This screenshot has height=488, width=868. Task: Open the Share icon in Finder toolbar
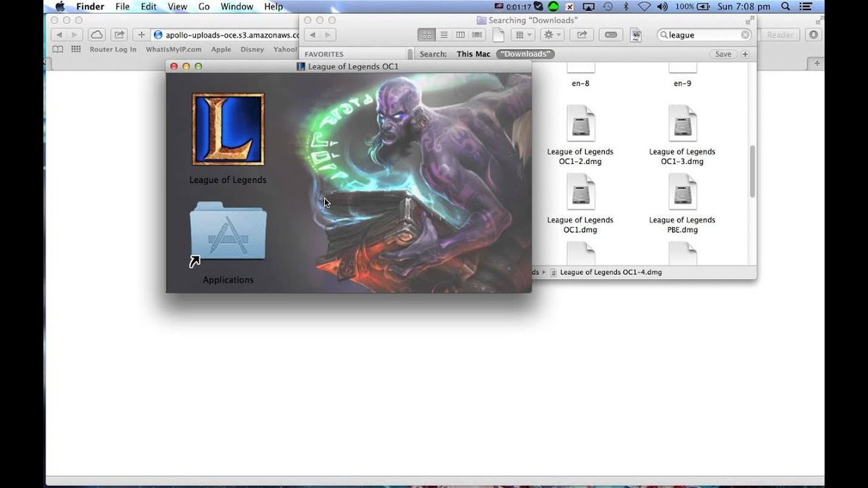click(x=582, y=35)
